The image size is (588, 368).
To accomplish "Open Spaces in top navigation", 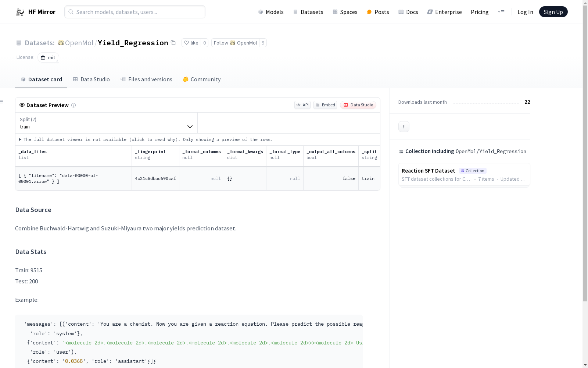I will pos(345,12).
